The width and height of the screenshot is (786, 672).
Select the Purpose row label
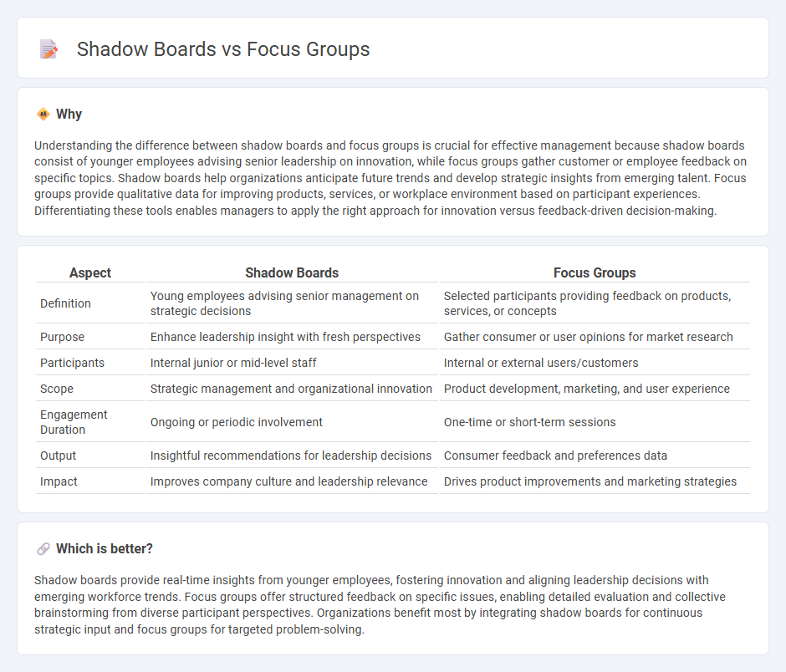[x=62, y=337]
